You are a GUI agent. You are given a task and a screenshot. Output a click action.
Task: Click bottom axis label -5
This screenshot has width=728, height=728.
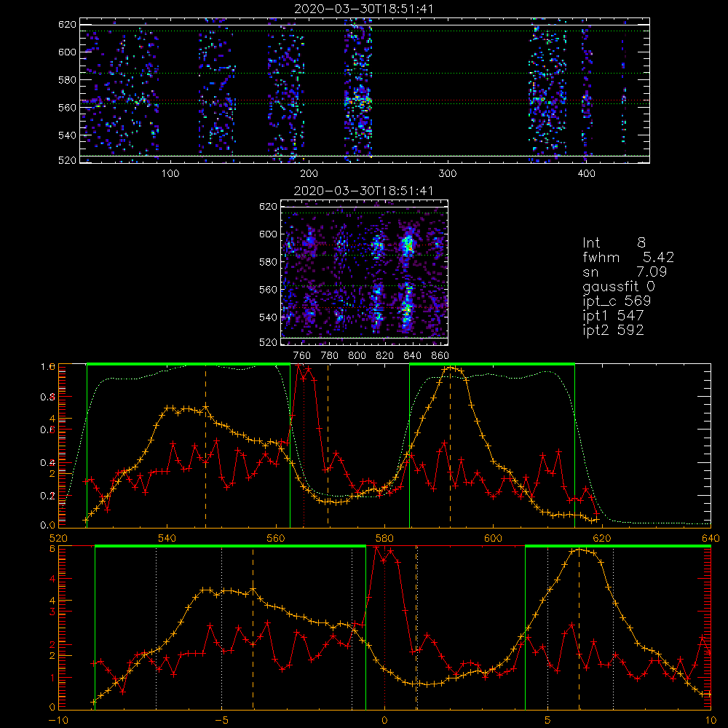(221, 721)
